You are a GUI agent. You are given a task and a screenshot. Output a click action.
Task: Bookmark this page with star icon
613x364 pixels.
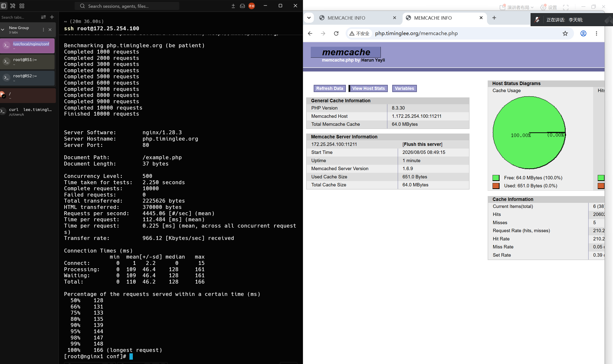coord(565,33)
